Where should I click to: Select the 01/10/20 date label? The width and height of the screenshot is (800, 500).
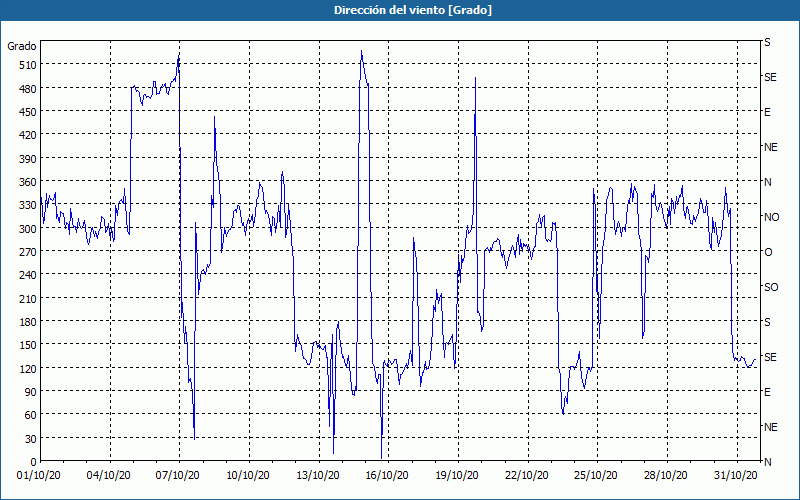39,476
